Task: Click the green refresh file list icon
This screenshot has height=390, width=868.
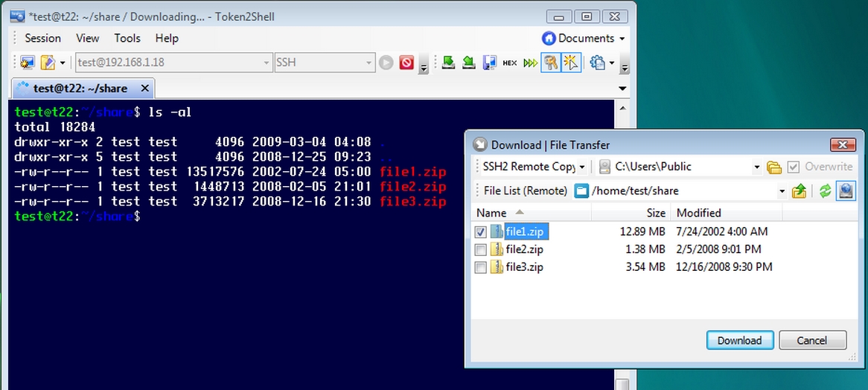Action: pyautogui.click(x=826, y=191)
